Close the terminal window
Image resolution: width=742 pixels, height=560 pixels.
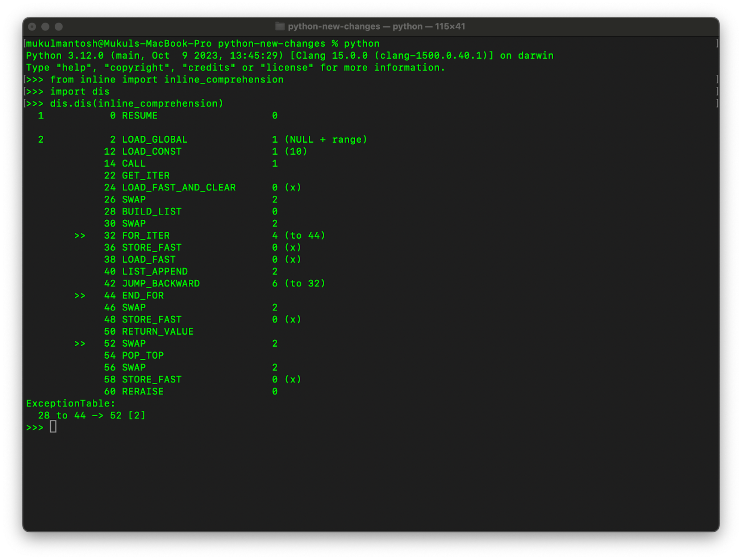tap(32, 27)
